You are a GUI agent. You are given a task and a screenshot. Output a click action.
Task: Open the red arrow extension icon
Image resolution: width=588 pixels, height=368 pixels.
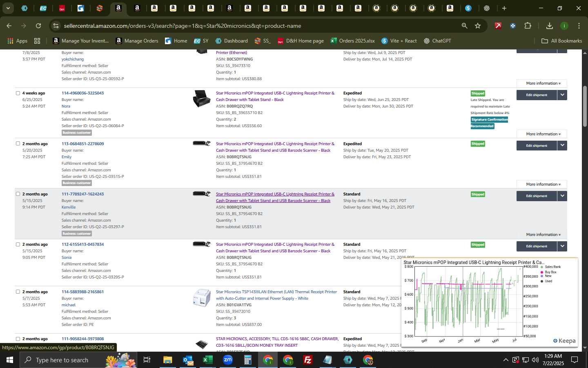(x=498, y=26)
